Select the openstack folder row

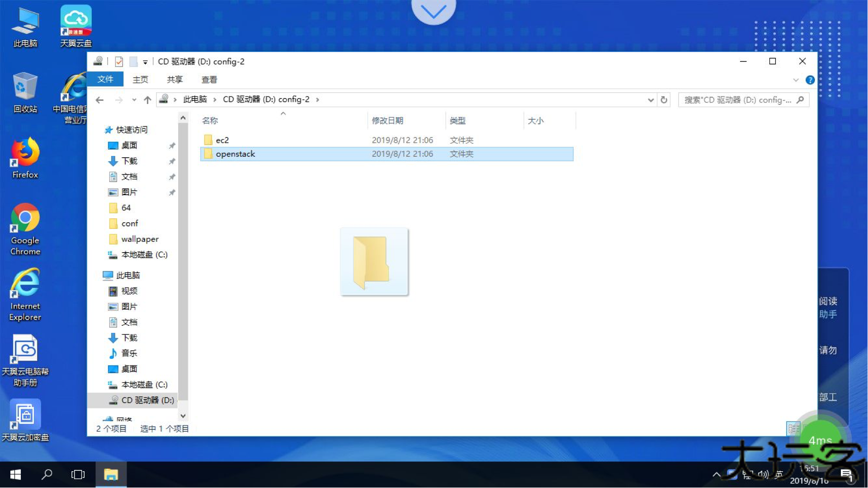click(x=316, y=154)
